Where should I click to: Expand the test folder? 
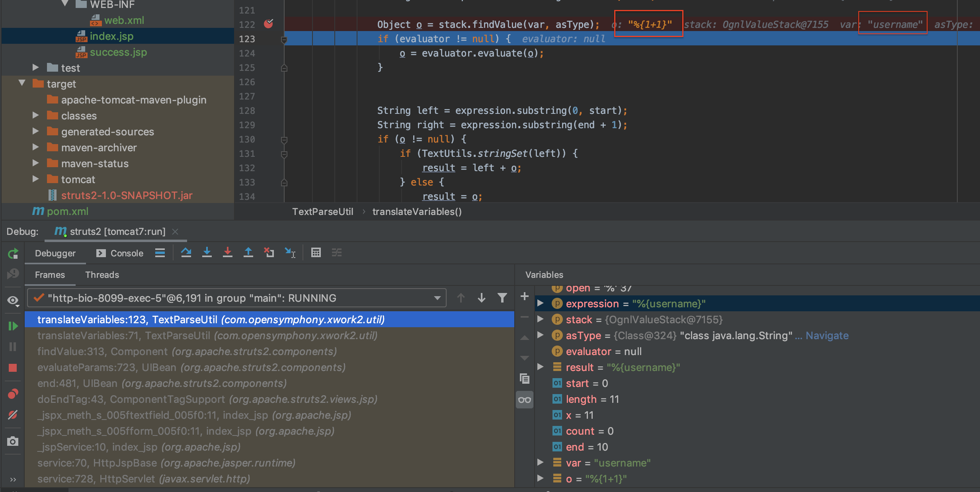[35, 67]
